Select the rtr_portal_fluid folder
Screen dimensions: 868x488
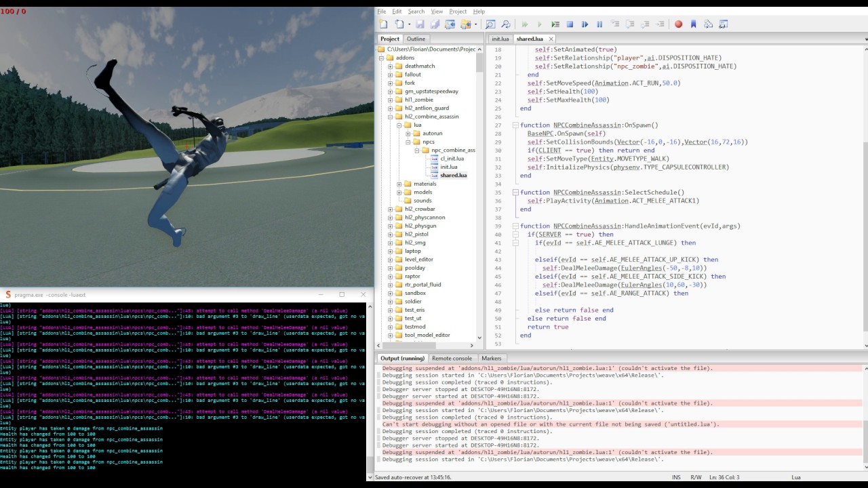[422, 285]
